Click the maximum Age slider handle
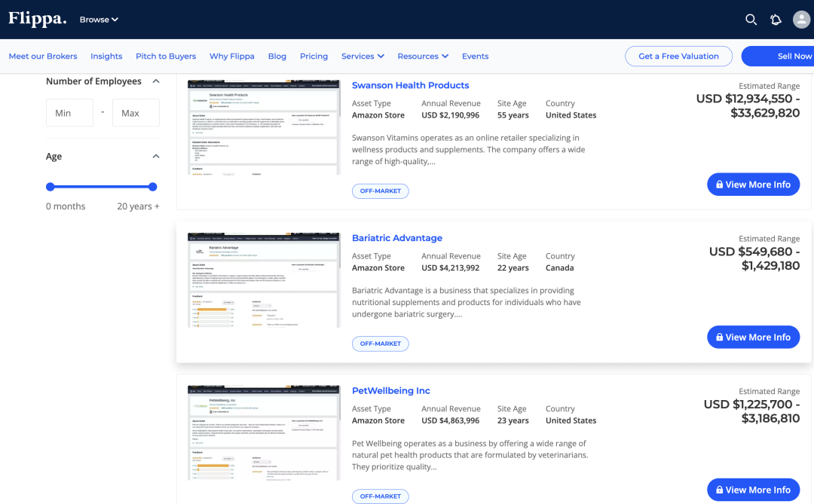Screen dimensions: 814x504 pyautogui.click(x=152, y=187)
